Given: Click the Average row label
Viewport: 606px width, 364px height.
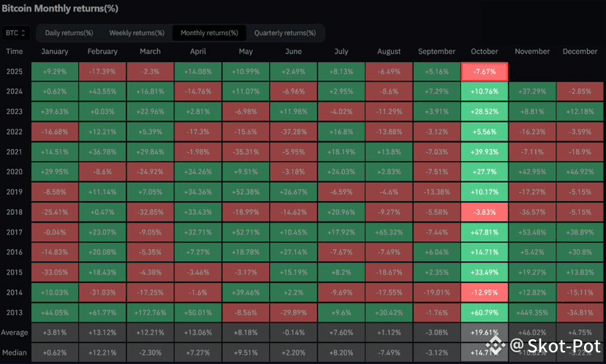Looking at the screenshot, I should tap(15, 333).
